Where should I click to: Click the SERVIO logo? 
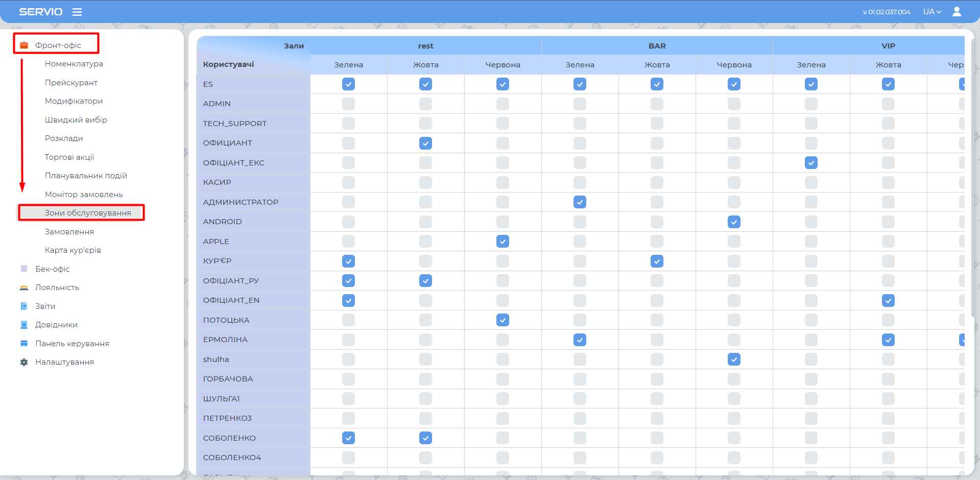point(41,12)
